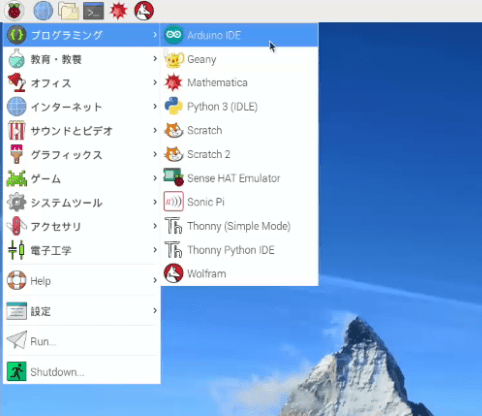Click the 電子工学 circuit component icon
This screenshot has height=416, width=482.
[16, 250]
